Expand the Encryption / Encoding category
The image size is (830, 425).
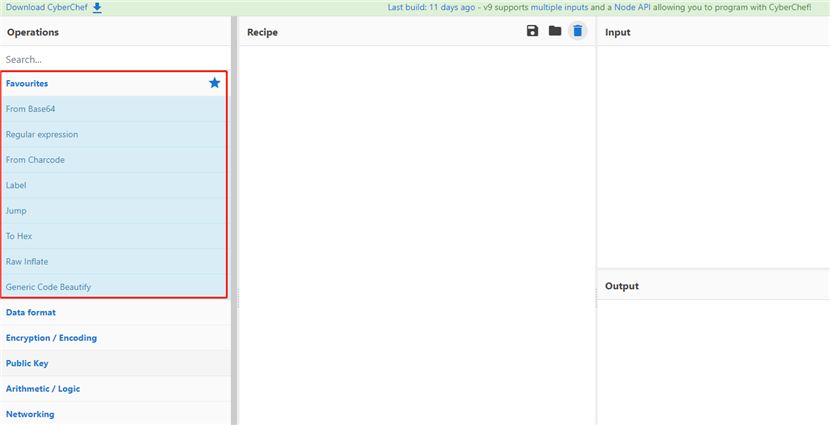click(x=115, y=338)
